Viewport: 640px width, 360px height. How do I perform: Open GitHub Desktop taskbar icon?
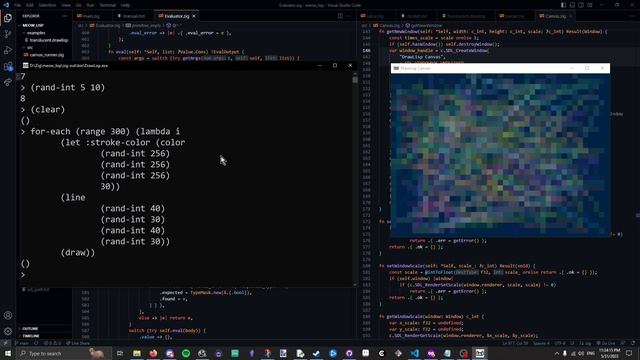[349, 353]
